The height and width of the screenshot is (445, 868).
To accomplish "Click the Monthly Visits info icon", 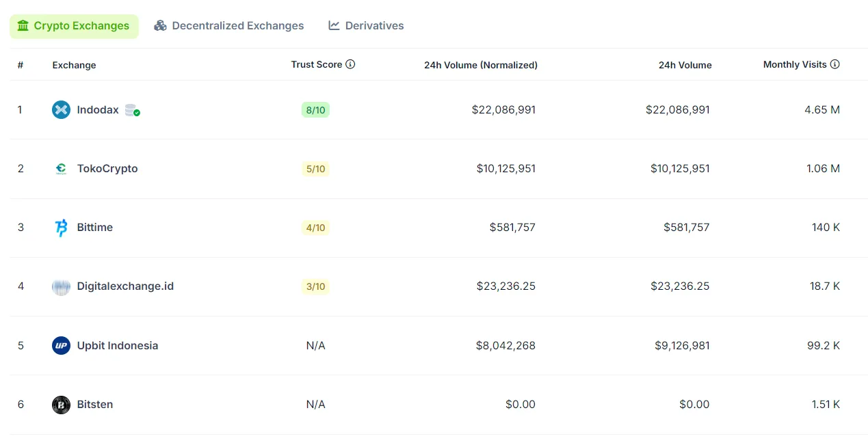I will [834, 64].
